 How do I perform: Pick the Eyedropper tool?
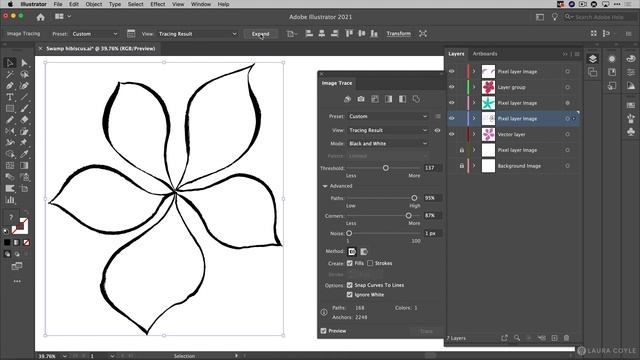tap(24, 154)
